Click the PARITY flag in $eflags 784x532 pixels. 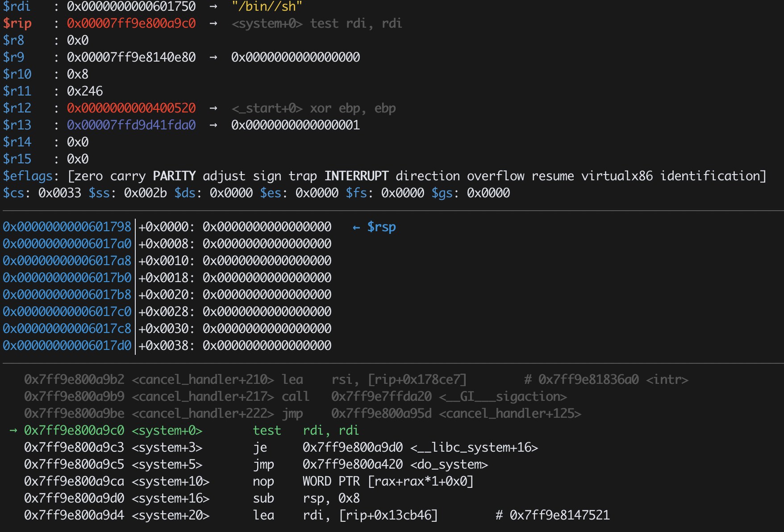(x=174, y=176)
